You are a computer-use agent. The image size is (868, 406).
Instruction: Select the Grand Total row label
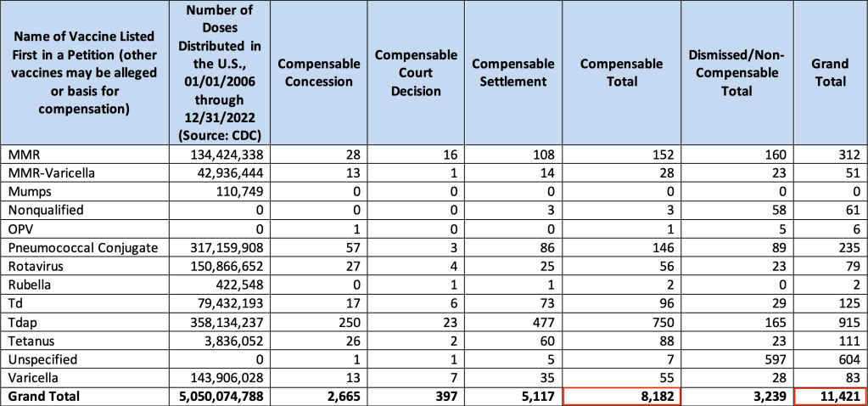pyautogui.click(x=43, y=396)
